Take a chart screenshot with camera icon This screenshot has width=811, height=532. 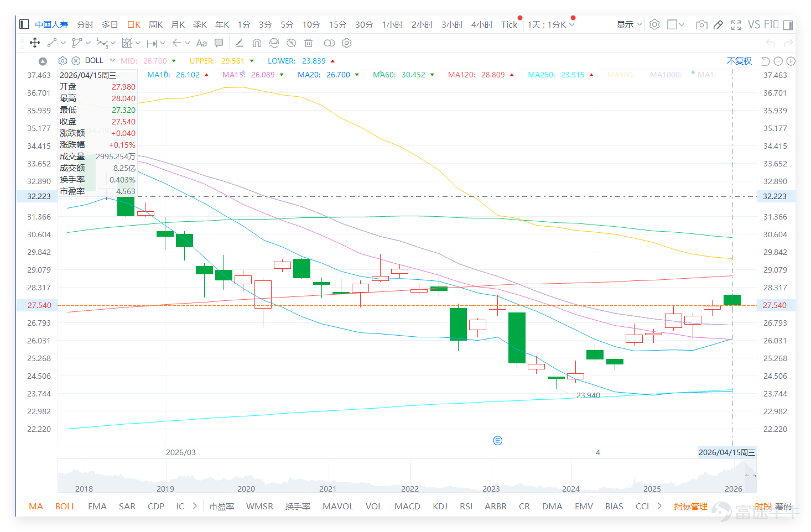pyautogui.click(x=701, y=24)
